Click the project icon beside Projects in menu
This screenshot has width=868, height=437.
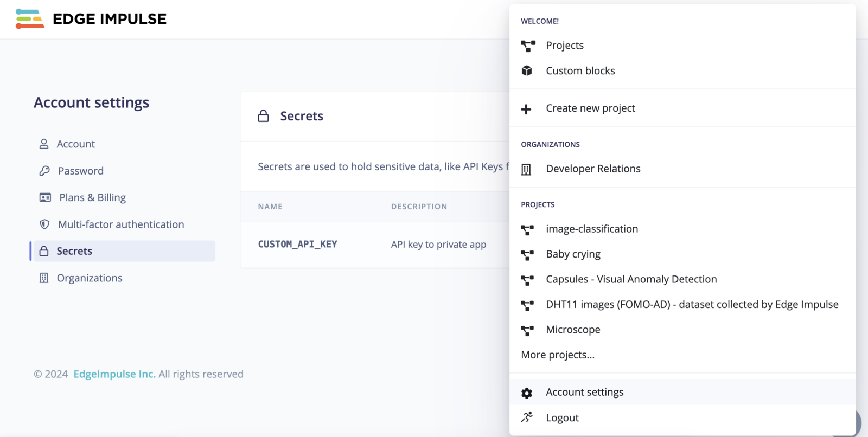(x=528, y=46)
